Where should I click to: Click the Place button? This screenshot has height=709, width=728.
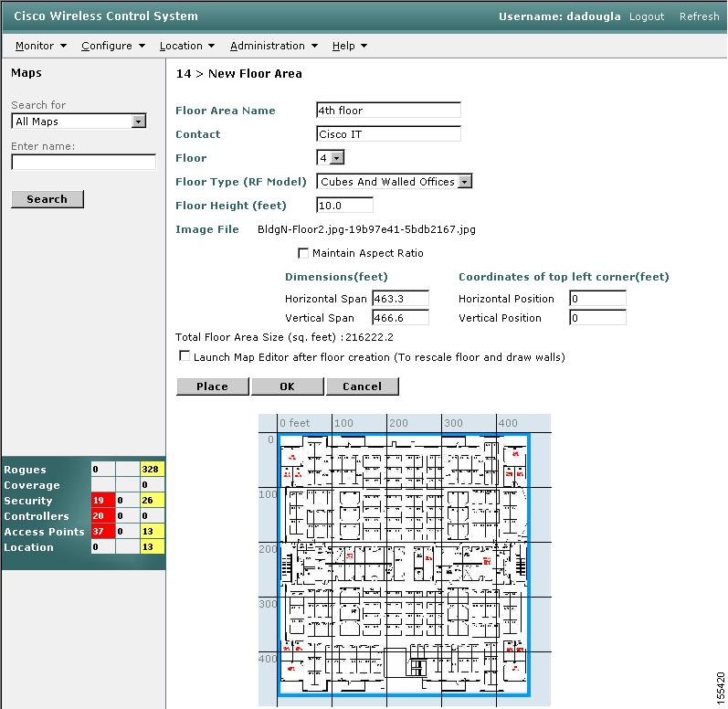click(x=212, y=386)
